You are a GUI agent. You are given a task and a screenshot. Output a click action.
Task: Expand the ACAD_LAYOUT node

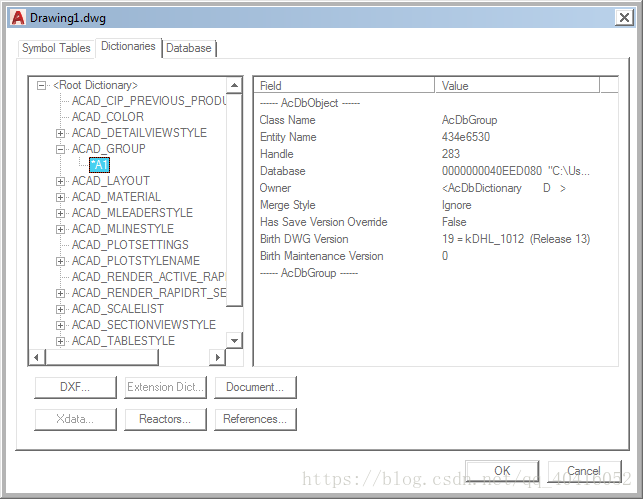pos(60,181)
